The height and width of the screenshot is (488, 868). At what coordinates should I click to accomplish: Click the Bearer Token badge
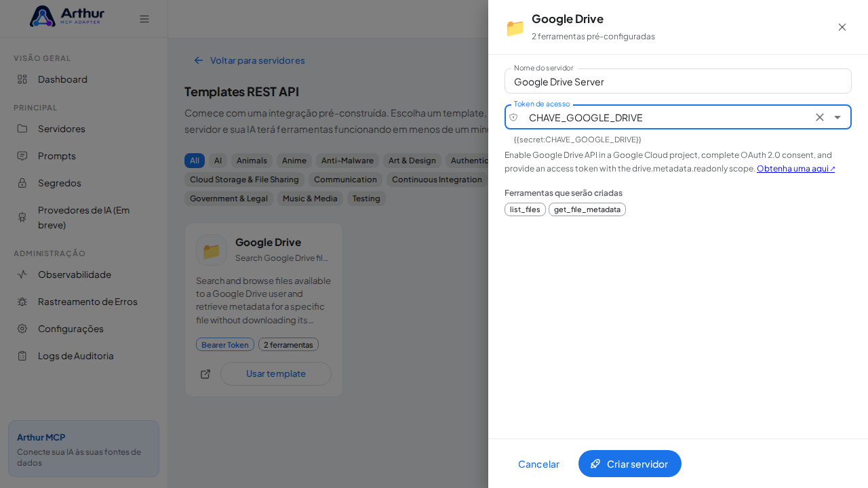[x=225, y=344]
